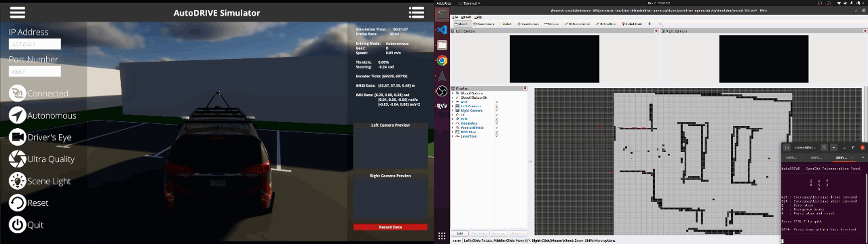This screenshot has width=868, height=244.
Task: Expand the Grid display entry
Action: [452, 102]
